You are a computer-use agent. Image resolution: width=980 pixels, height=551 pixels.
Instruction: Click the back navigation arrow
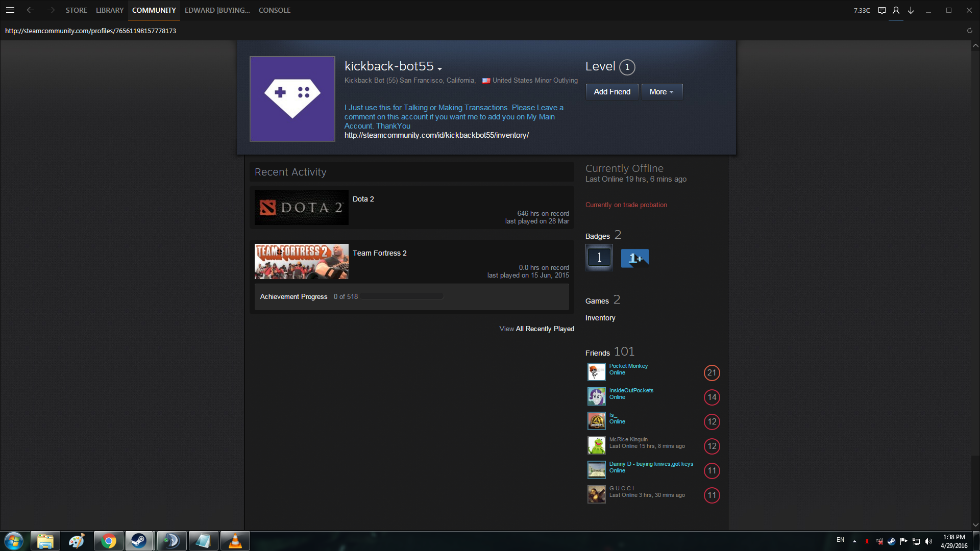(31, 10)
